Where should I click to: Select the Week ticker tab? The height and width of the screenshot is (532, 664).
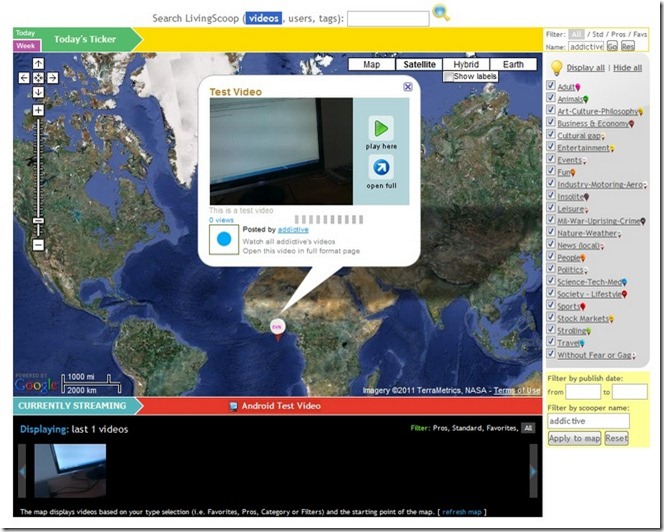(x=25, y=46)
